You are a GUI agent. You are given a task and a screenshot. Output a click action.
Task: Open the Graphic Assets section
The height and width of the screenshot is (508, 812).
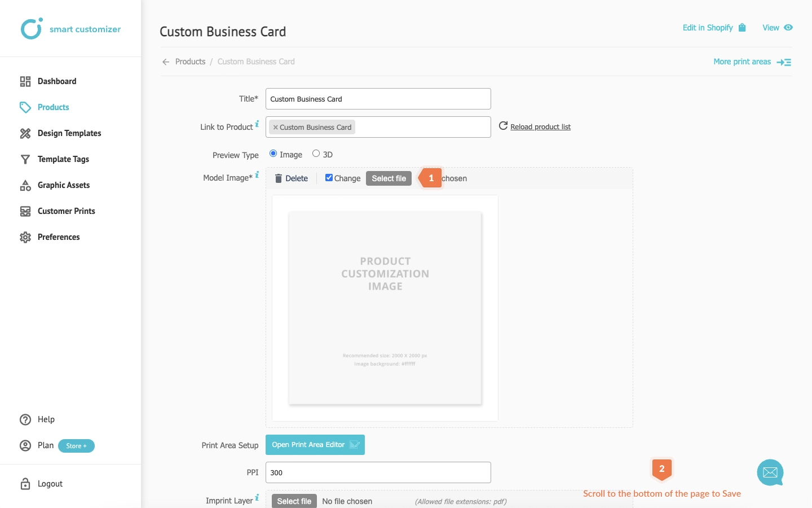pos(63,185)
